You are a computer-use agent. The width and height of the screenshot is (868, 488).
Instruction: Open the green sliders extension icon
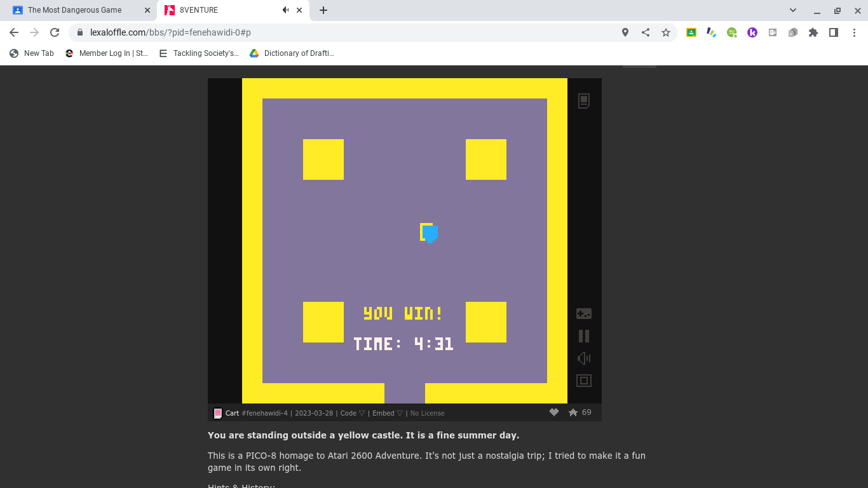click(732, 32)
